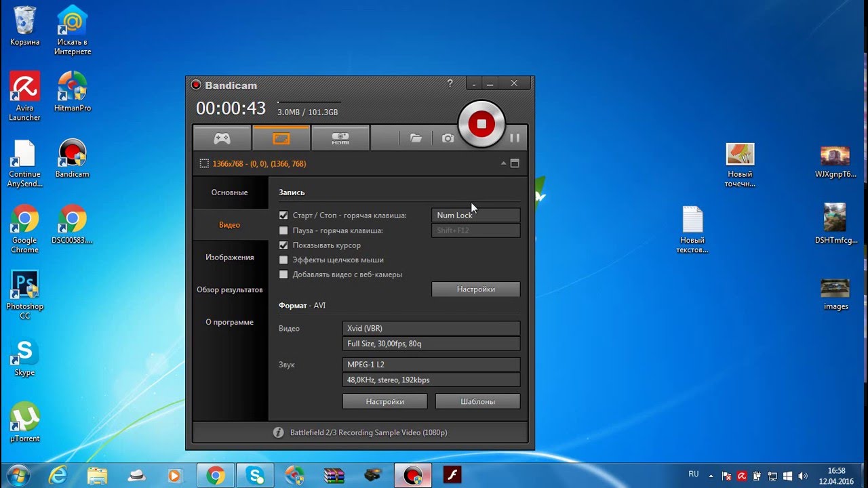Switch to game recording mode gamepad icon
Image resolution: width=868 pixels, height=488 pixels.
point(222,138)
